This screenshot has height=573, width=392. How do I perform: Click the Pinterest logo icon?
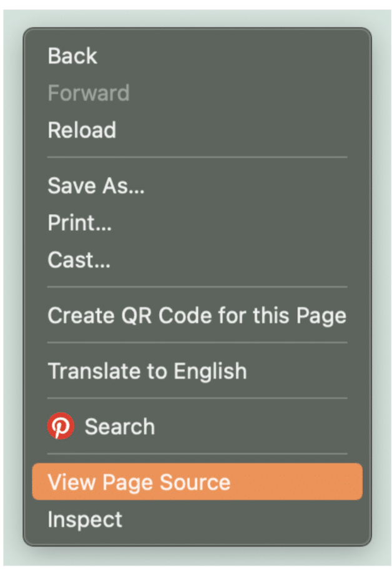coord(61,427)
